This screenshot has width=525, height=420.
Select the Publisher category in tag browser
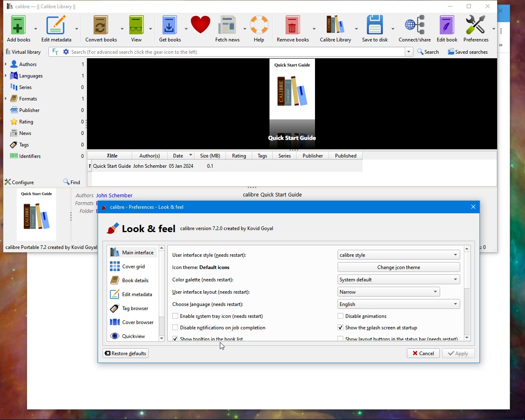29,110
